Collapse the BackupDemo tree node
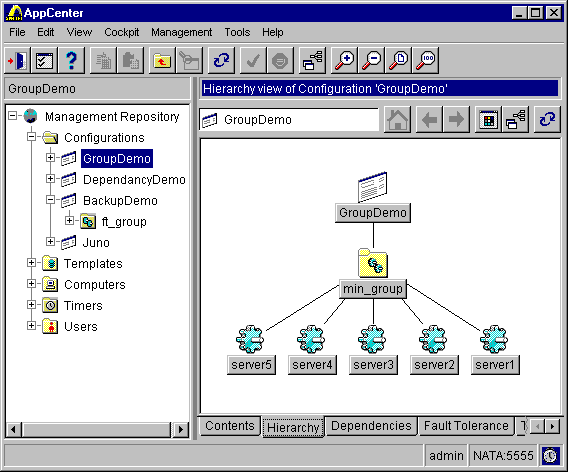Image resolution: width=568 pixels, height=472 pixels. pos(50,200)
